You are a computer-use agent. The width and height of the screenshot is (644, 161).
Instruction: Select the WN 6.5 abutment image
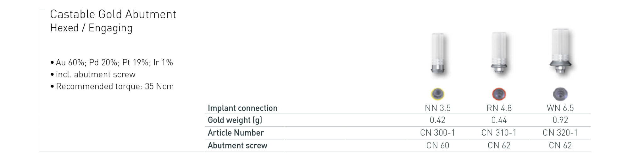(x=560, y=52)
